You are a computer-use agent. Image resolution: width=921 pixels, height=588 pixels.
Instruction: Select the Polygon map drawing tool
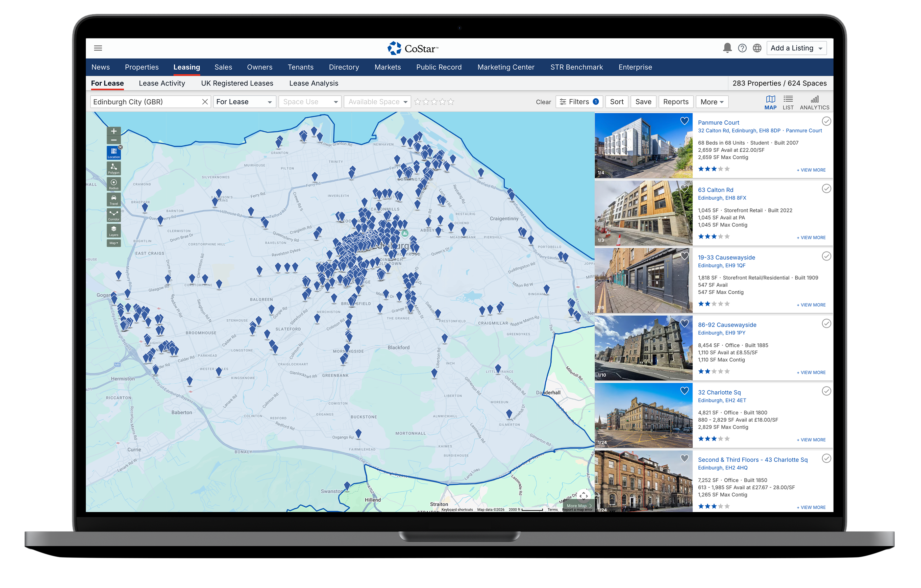click(x=113, y=168)
